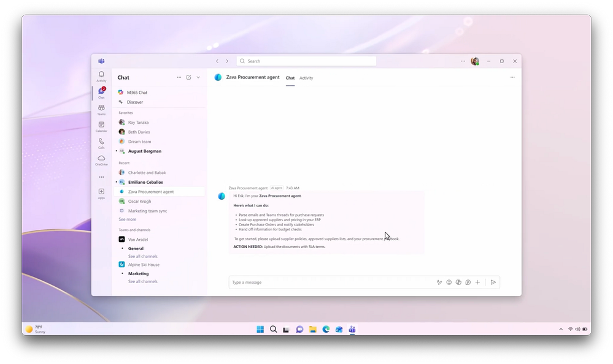
Task: Open Chat in the left rail
Action: click(x=101, y=93)
